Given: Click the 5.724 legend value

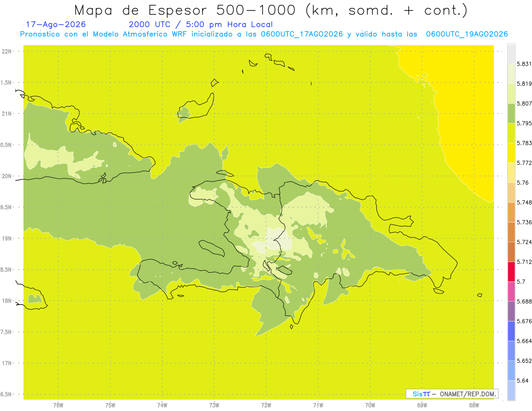Looking at the screenshot, I should pyautogui.click(x=524, y=242).
